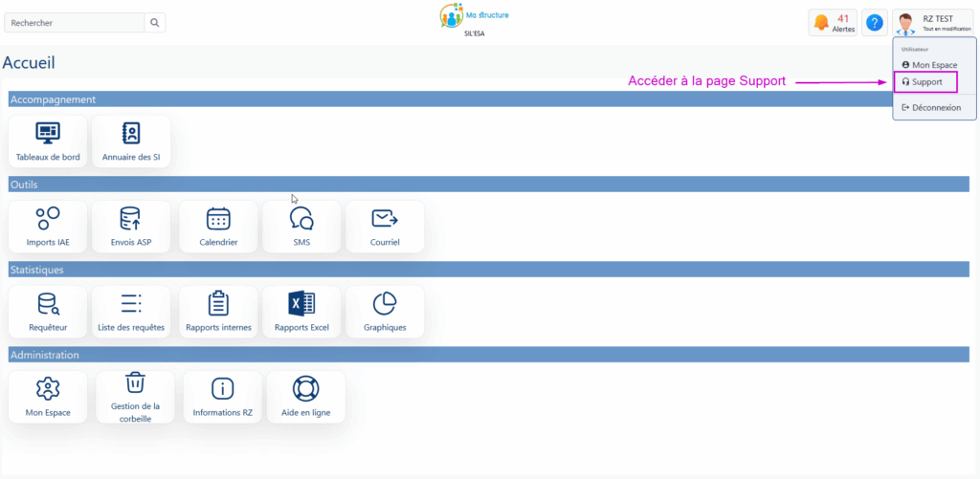This screenshot has height=479, width=980.
Task: Open Liste des requêtes
Action: pyautogui.click(x=131, y=312)
